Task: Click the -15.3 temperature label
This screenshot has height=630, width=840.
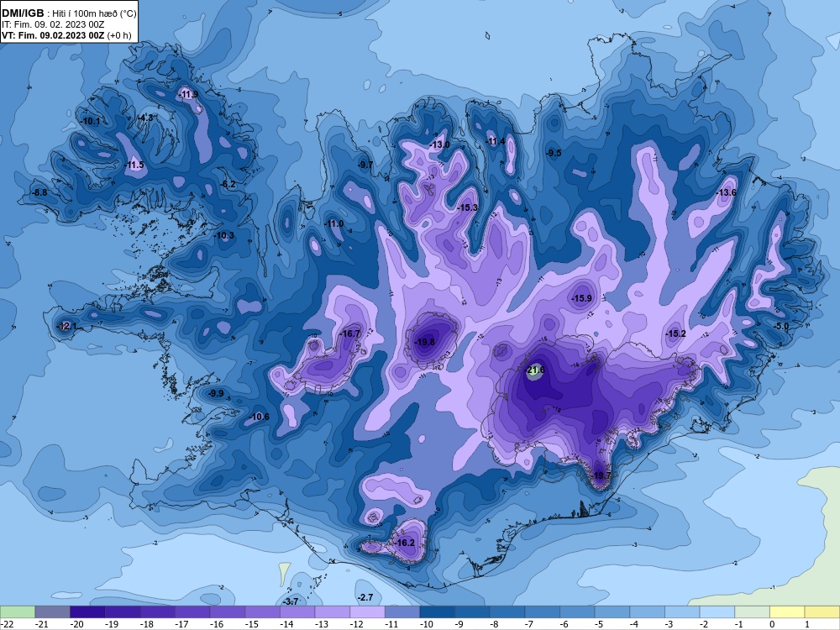Action: (x=467, y=207)
